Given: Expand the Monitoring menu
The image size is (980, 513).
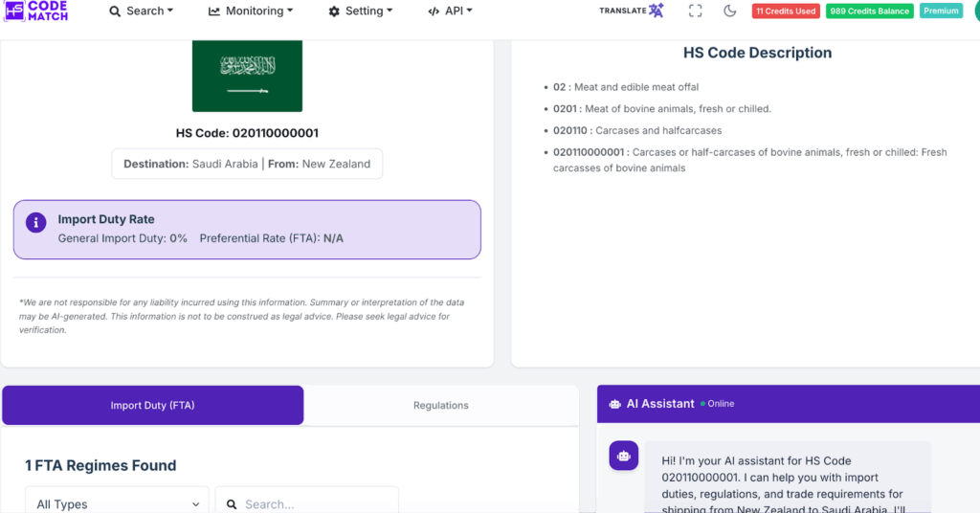Looking at the screenshot, I should click(251, 11).
